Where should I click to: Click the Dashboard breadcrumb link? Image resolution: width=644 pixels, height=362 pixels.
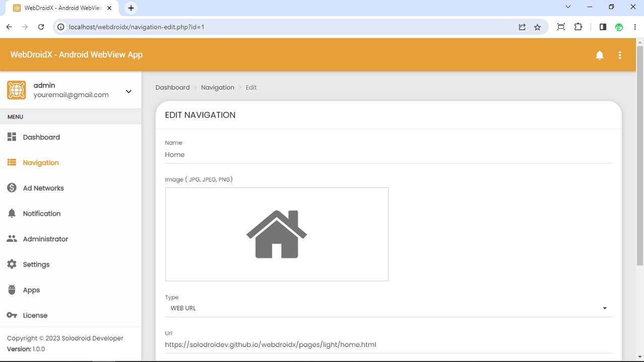(173, 87)
